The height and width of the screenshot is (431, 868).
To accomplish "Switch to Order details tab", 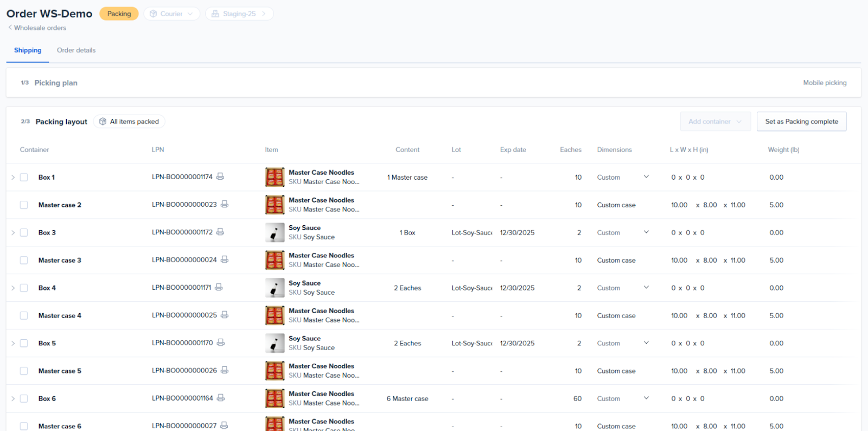I will (76, 50).
